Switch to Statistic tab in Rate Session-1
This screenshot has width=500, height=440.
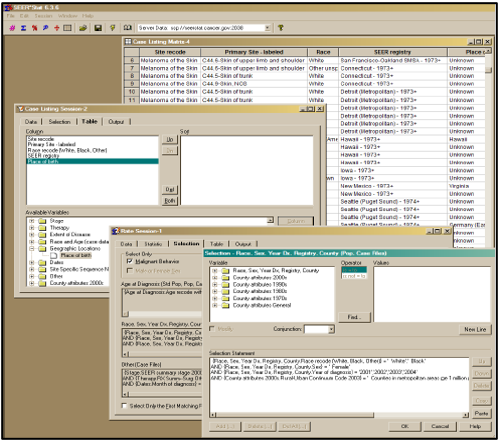coord(153,244)
